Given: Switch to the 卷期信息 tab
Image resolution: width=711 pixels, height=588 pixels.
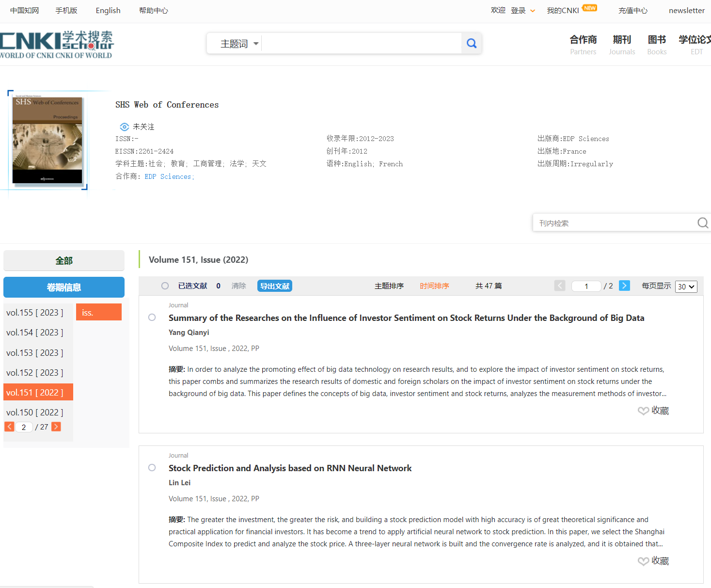Looking at the screenshot, I should click(x=64, y=287).
